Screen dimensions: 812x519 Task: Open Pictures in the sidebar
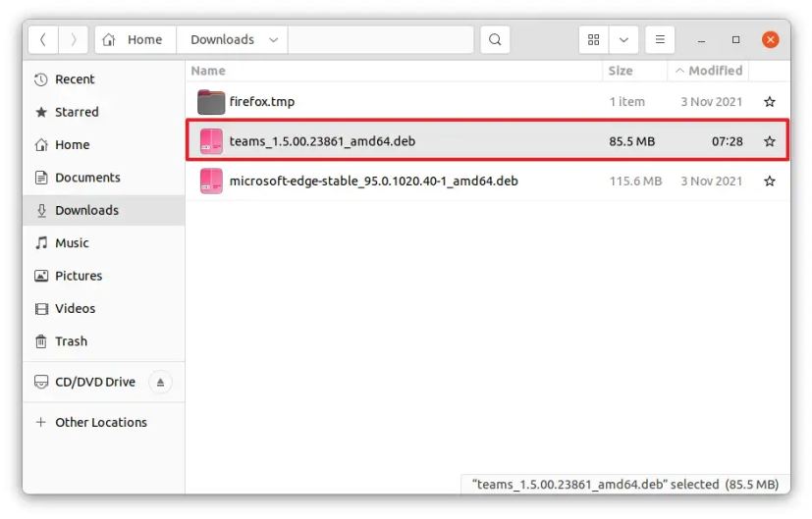pos(103,276)
